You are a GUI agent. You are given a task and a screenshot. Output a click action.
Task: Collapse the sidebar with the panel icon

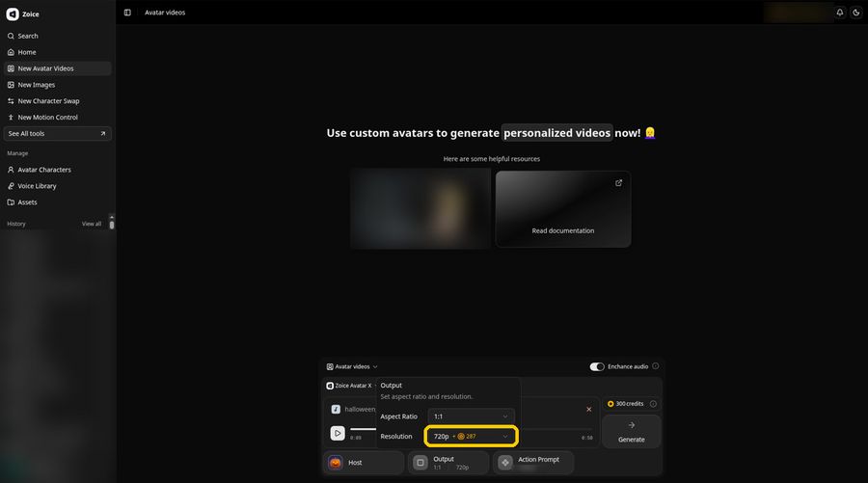[x=127, y=13]
